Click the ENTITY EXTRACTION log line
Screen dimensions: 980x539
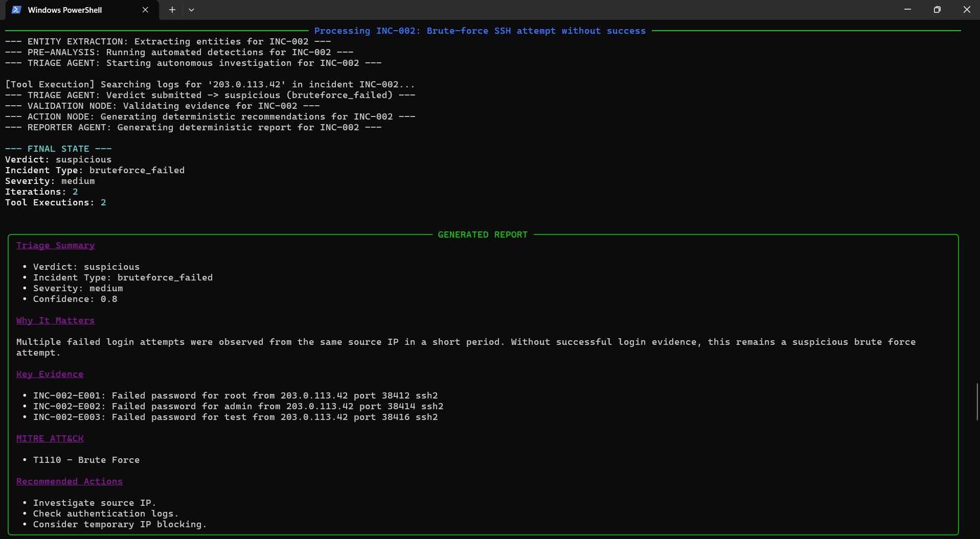click(168, 41)
